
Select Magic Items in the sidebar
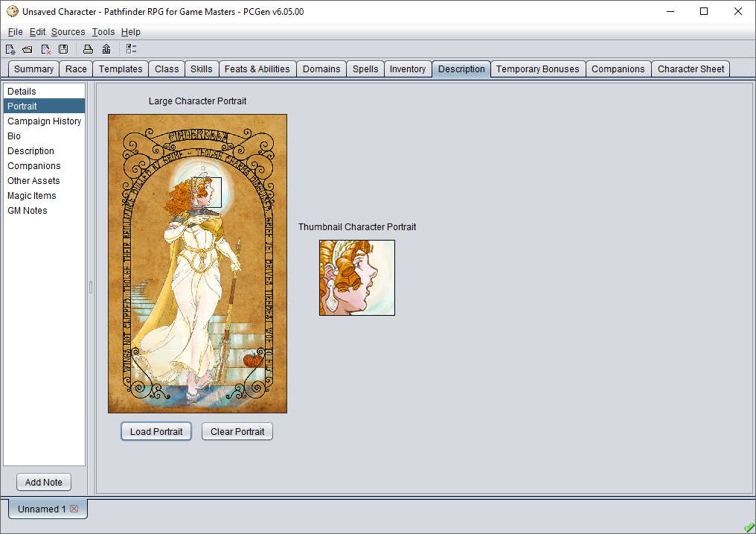pyautogui.click(x=45, y=196)
